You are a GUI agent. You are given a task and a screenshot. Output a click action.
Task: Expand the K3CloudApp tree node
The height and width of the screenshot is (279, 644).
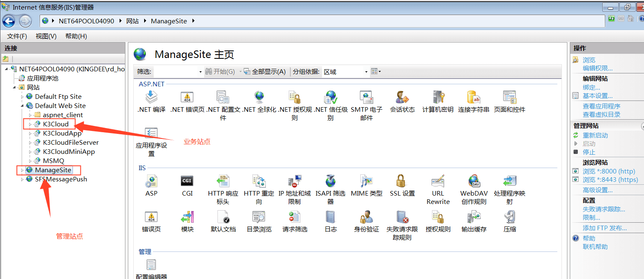tap(30, 133)
